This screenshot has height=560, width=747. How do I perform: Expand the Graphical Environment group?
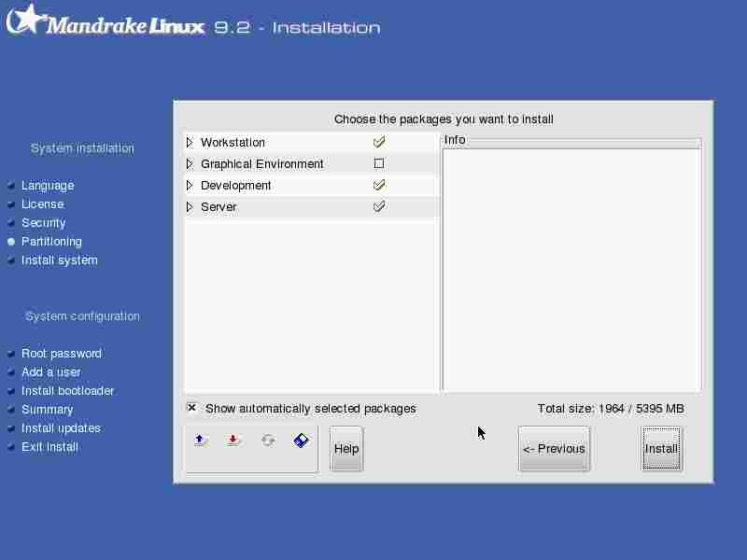click(190, 164)
